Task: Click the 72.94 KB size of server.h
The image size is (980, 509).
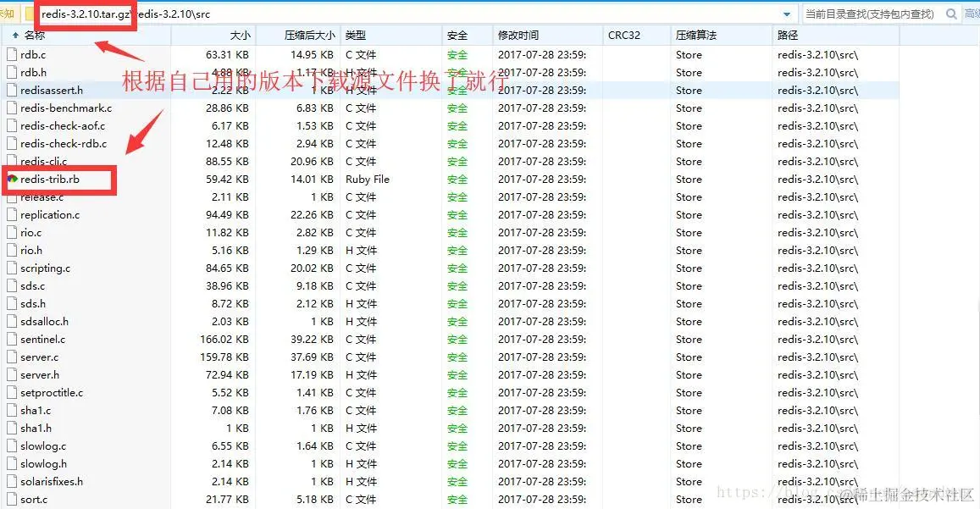Action: pyautogui.click(x=227, y=374)
